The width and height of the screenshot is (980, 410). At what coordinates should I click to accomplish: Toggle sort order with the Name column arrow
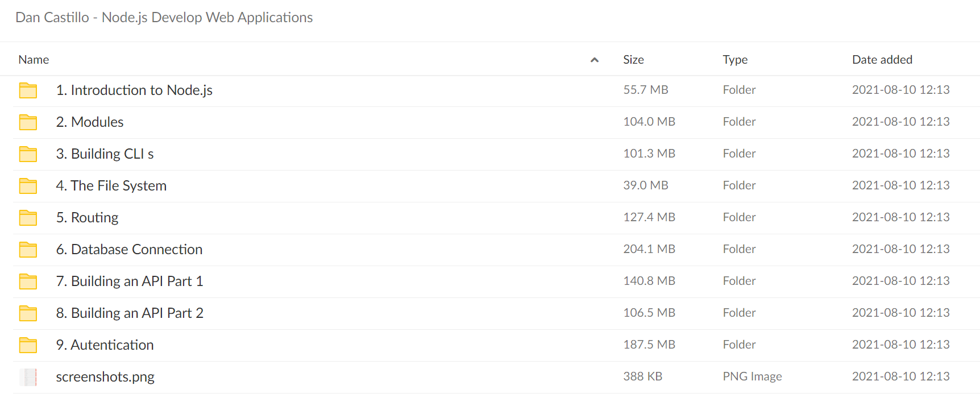click(x=595, y=60)
